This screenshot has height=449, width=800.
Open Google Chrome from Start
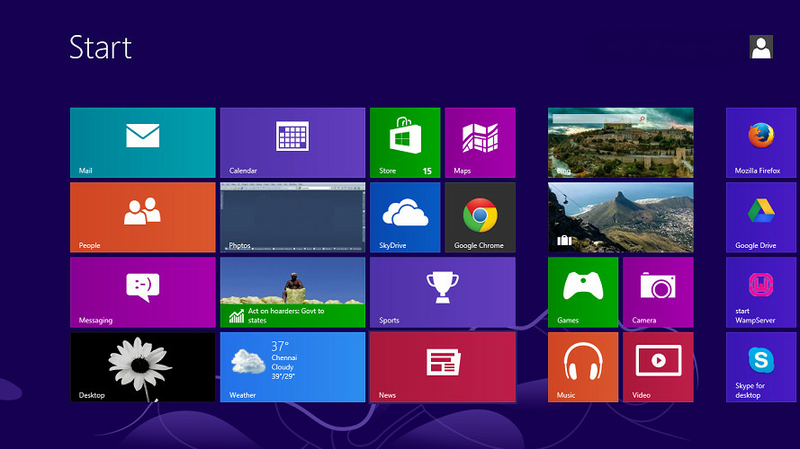(480, 216)
